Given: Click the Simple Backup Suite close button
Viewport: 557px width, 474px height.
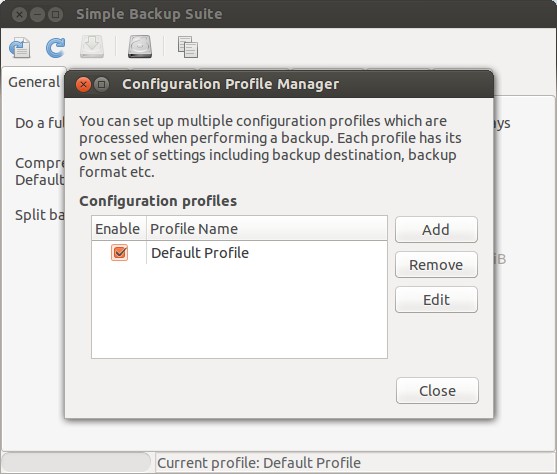Looking at the screenshot, I should point(20,15).
